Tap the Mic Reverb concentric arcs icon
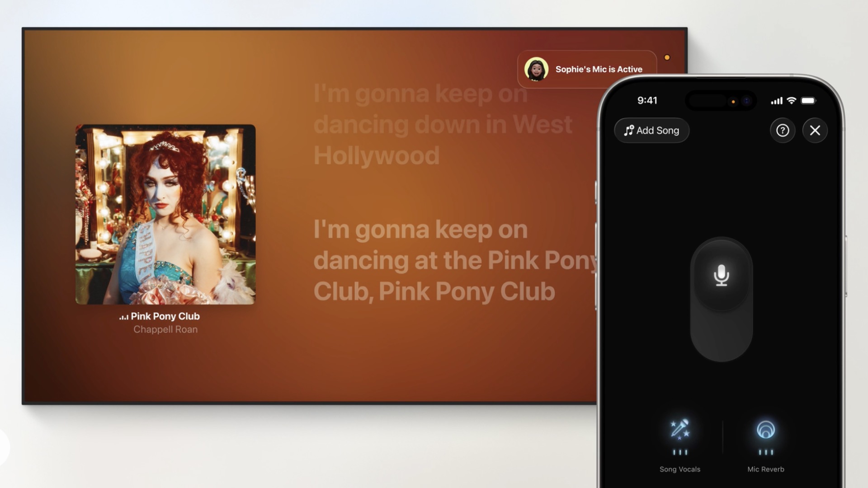The height and width of the screenshot is (488, 868). click(x=765, y=430)
